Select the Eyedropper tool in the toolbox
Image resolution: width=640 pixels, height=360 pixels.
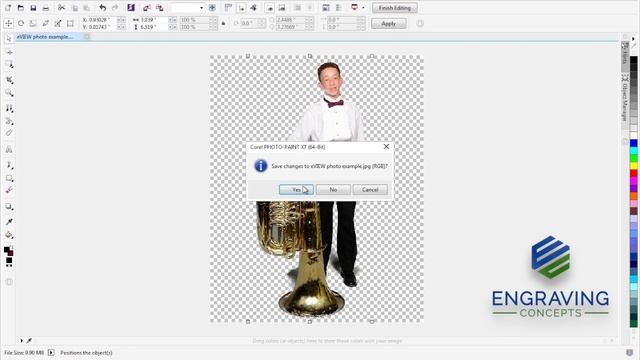click(x=9, y=222)
